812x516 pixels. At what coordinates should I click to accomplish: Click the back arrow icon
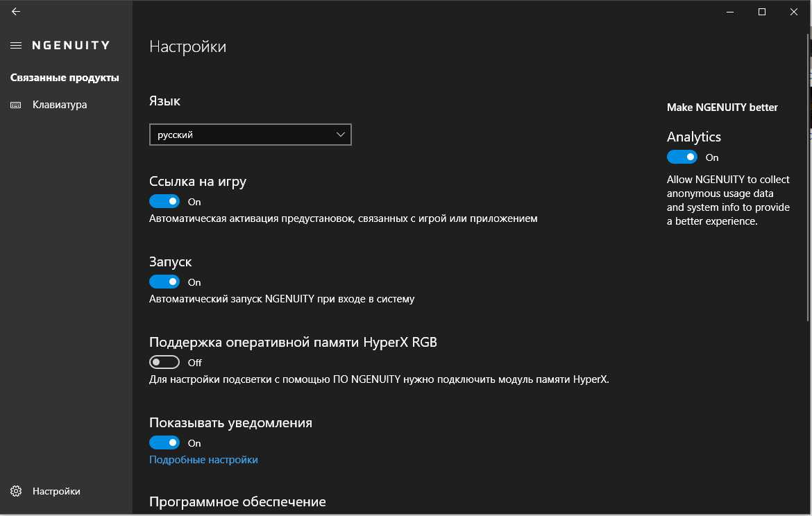point(16,11)
